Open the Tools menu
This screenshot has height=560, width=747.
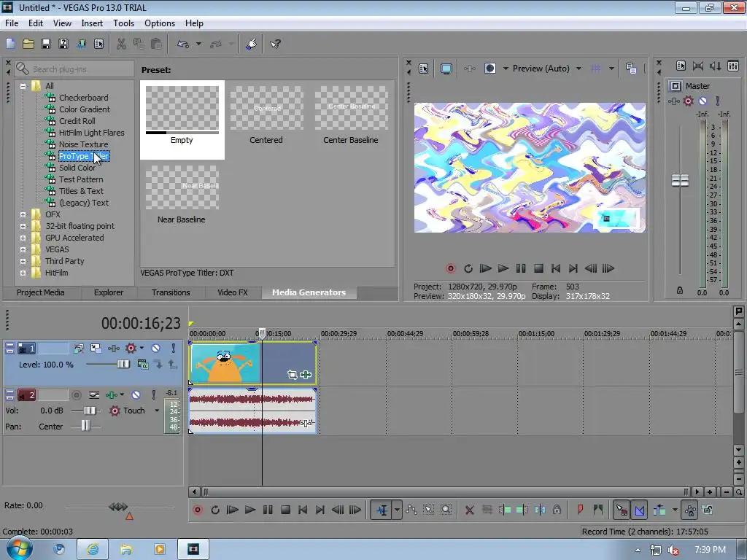[x=123, y=23]
